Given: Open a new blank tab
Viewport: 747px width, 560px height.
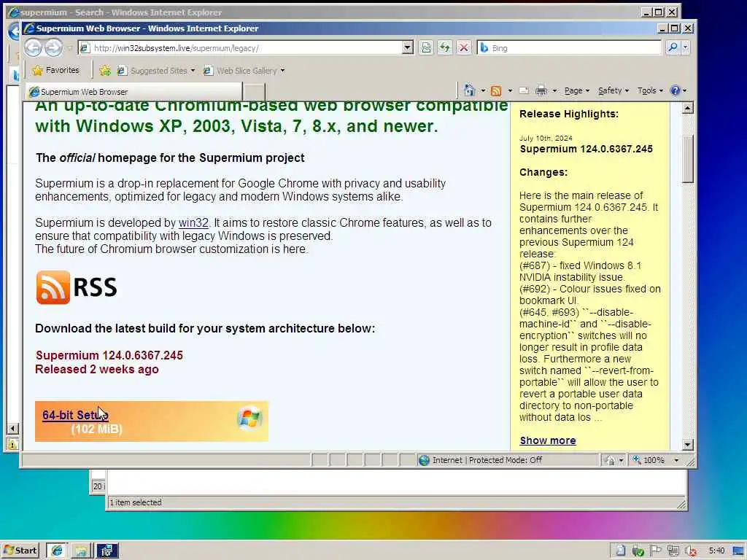Looking at the screenshot, I should point(255,92).
